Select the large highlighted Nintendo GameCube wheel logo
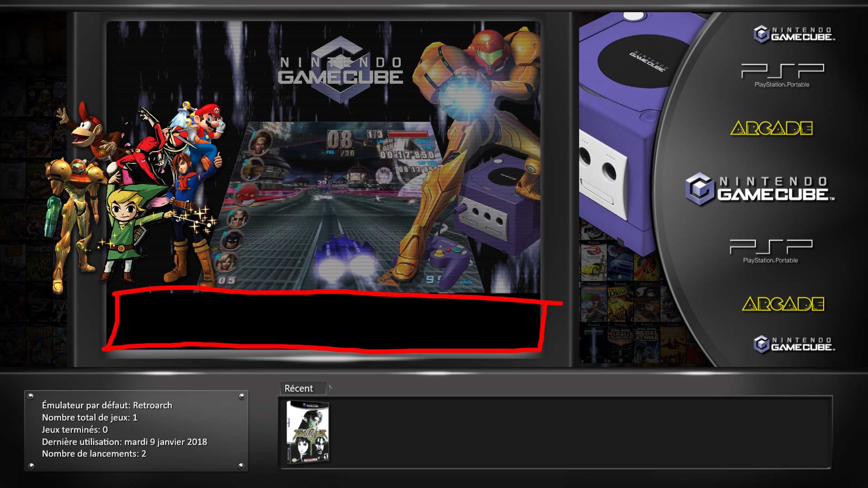 [x=759, y=189]
